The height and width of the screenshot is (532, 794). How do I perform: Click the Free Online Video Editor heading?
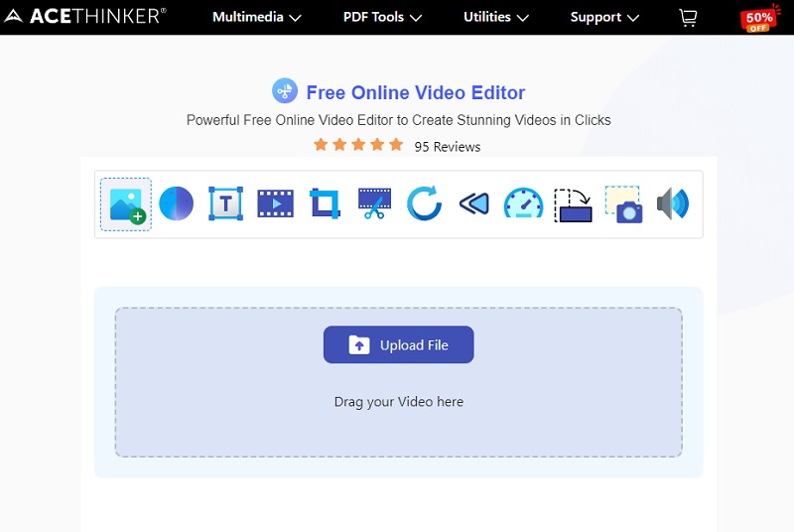coord(416,92)
